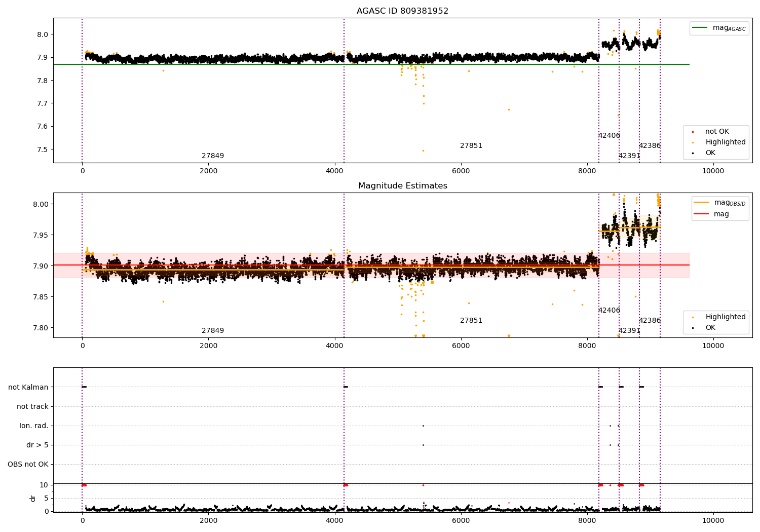Screen dimensions: 760x532
Task: Click x-tick 10000 under the bottom plot
Action: click(x=713, y=520)
